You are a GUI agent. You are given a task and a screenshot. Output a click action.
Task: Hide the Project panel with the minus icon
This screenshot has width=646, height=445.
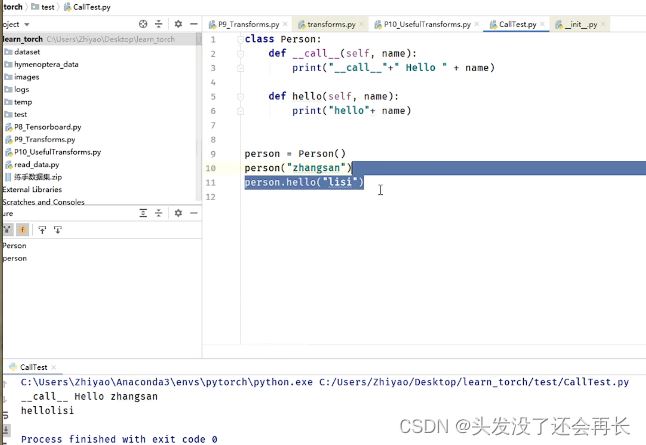pyautogui.click(x=193, y=23)
